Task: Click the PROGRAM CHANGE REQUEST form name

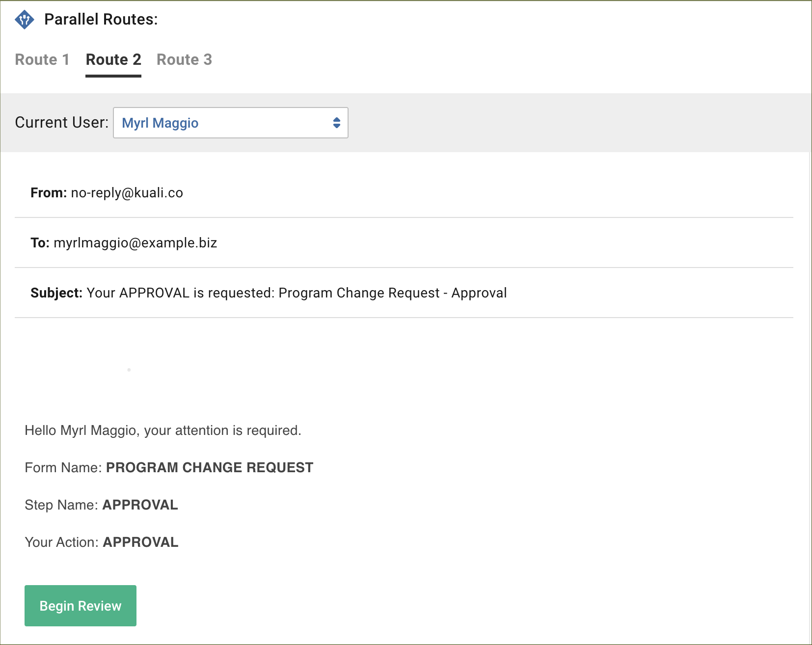Action: [210, 467]
